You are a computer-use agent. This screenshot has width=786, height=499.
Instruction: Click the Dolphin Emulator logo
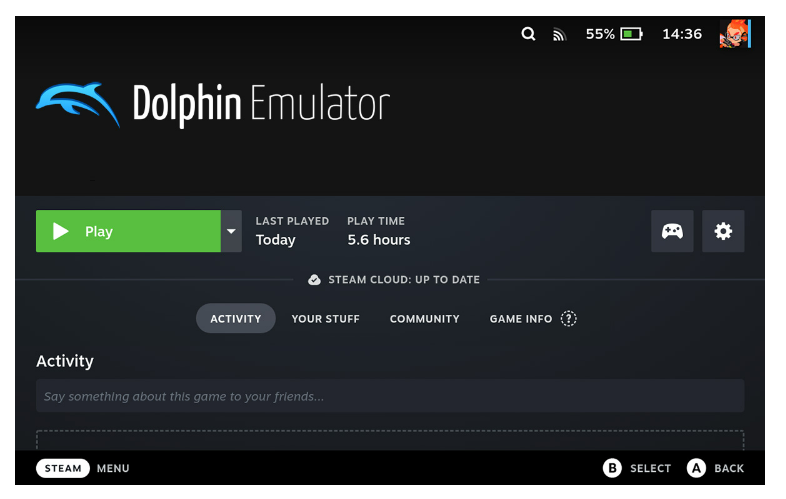pos(213,104)
